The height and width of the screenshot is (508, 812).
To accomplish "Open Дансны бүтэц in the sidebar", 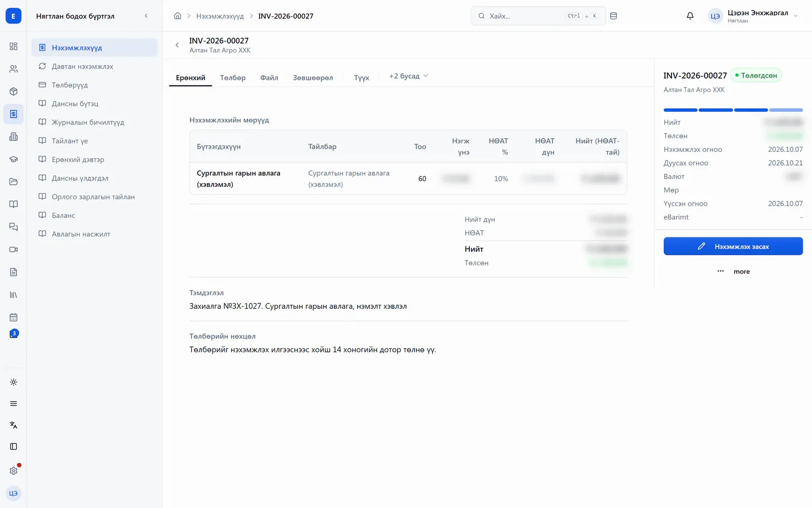I will coord(94,104).
